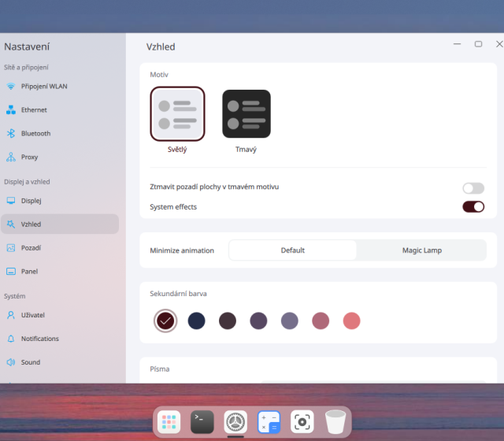Switch minimize animation to Magic Lamp
The image size is (504, 441).
tap(421, 250)
